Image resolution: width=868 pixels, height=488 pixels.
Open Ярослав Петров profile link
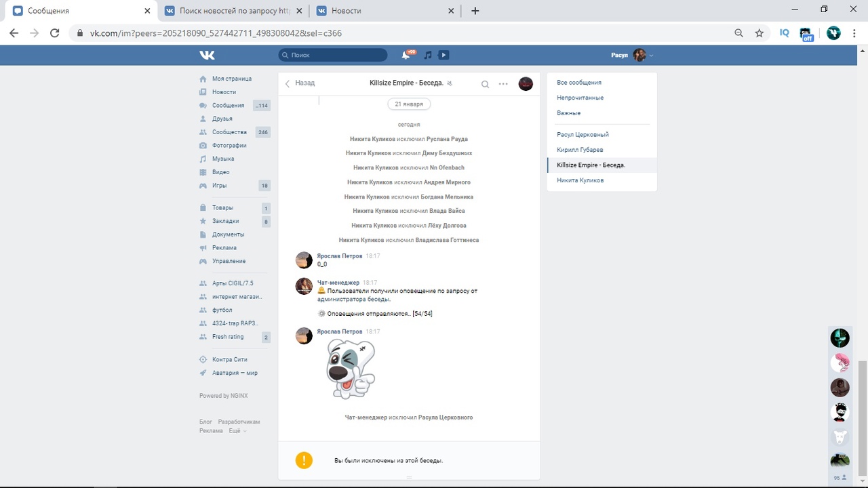coord(340,256)
